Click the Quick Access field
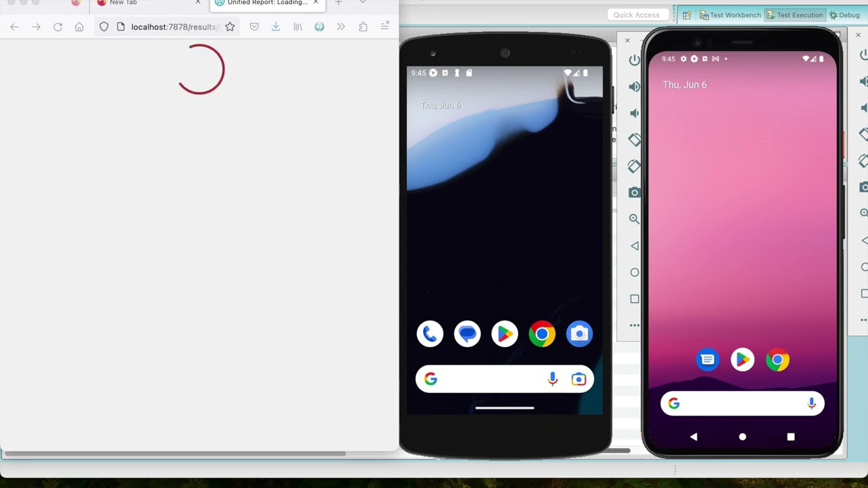 click(636, 15)
